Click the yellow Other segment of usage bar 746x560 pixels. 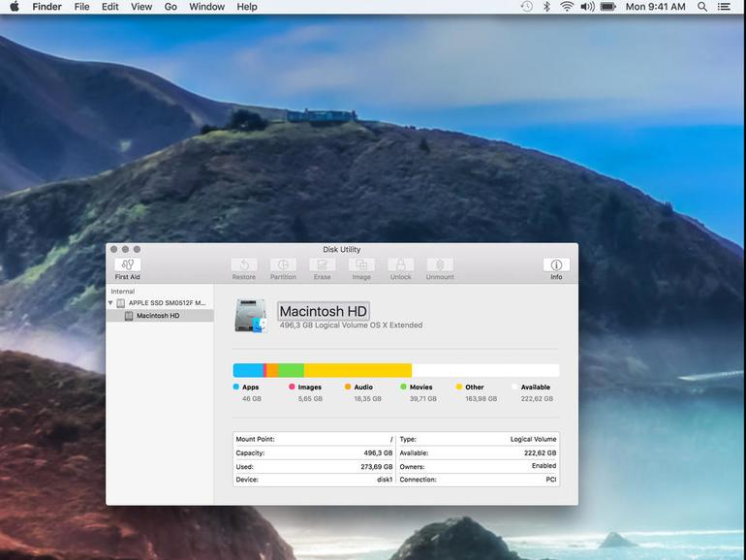pyautogui.click(x=357, y=370)
